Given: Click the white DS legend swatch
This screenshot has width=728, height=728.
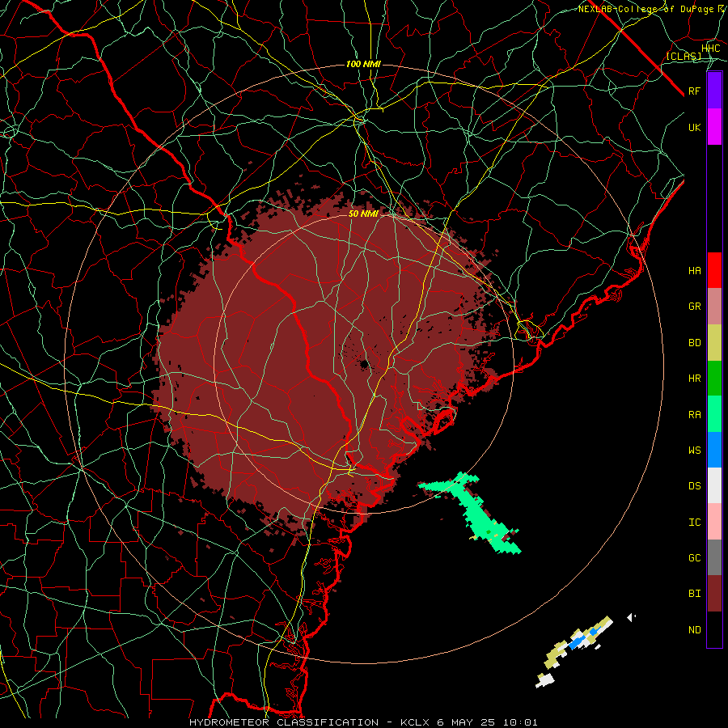Looking at the screenshot, I should point(714,485).
